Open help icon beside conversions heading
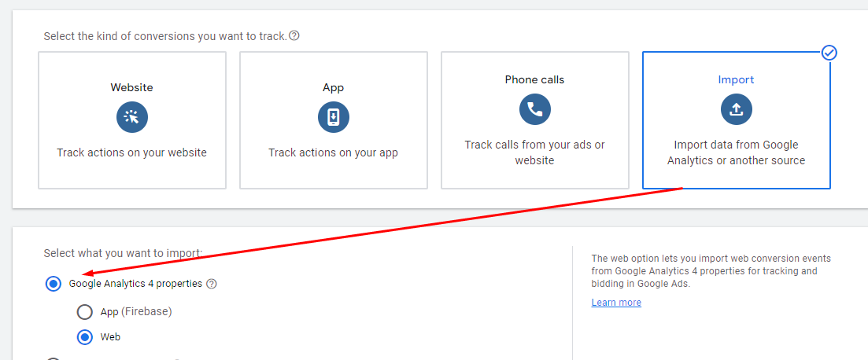The height and width of the screenshot is (360, 868). (x=294, y=36)
